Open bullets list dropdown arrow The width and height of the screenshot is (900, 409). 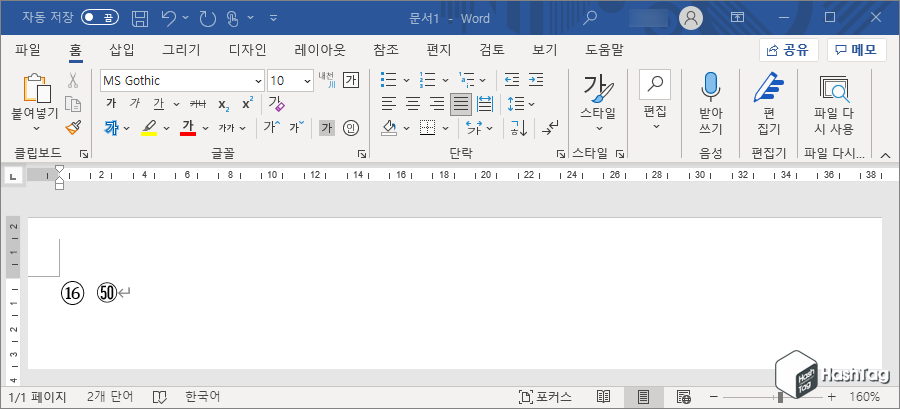406,80
